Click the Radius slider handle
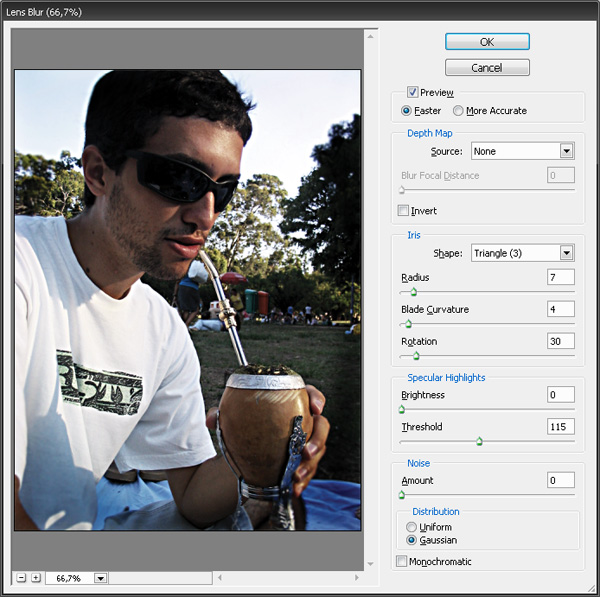 pos(413,292)
